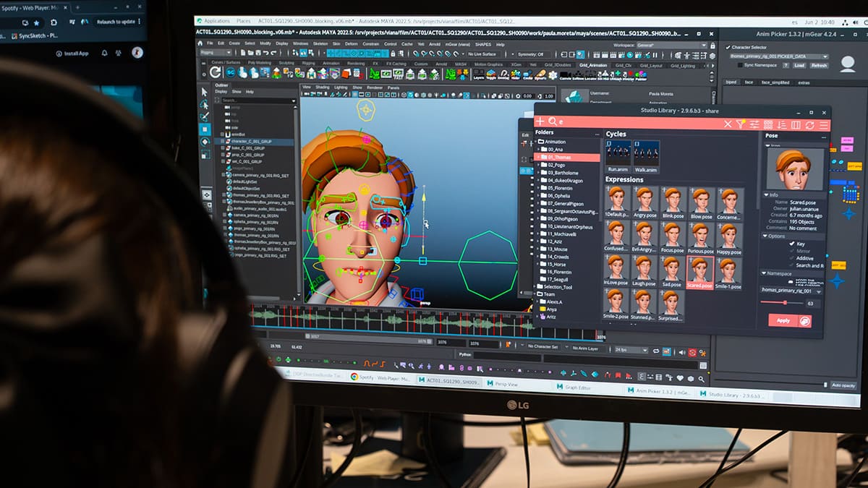Screen dimensions: 868x488
Task: Open item settings sliders icon in Studio Library
Action: pyautogui.click(x=754, y=124)
